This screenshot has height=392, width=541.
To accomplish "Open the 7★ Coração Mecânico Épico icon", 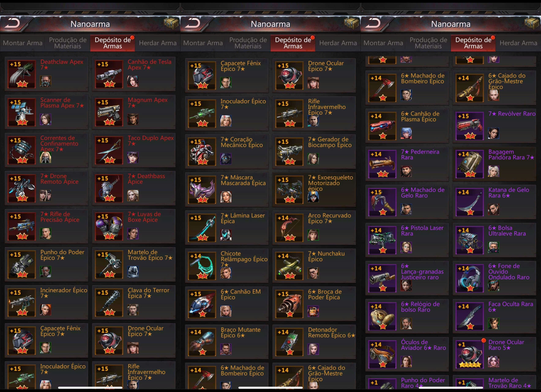I will [202, 152].
